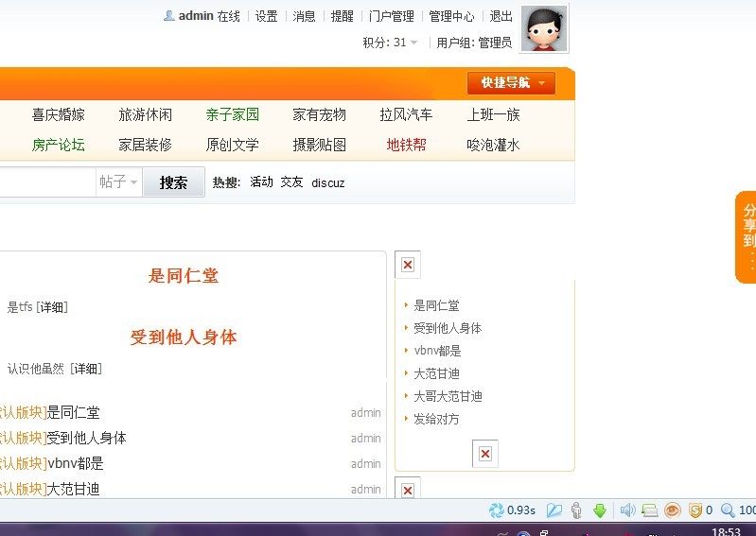This screenshot has height=536, width=756.
Task: Click the 搜索 search button
Action: pos(173,182)
